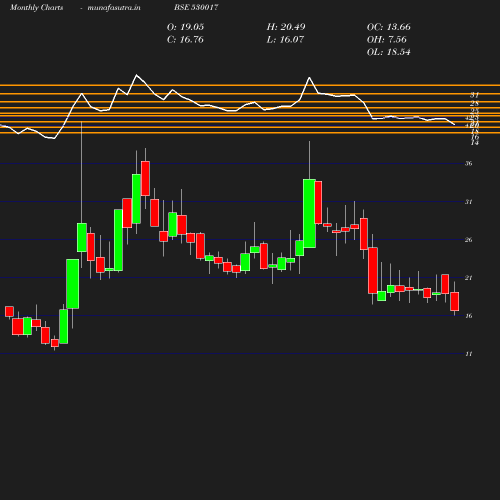
Task: Select the low value 'L: 16.07'
Action: coord(285,40)
